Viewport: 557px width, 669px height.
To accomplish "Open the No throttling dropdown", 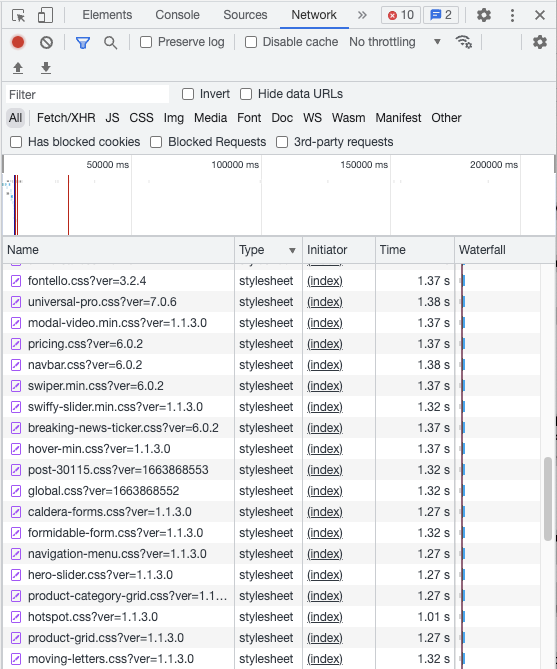I will click(x=394, y=42).
